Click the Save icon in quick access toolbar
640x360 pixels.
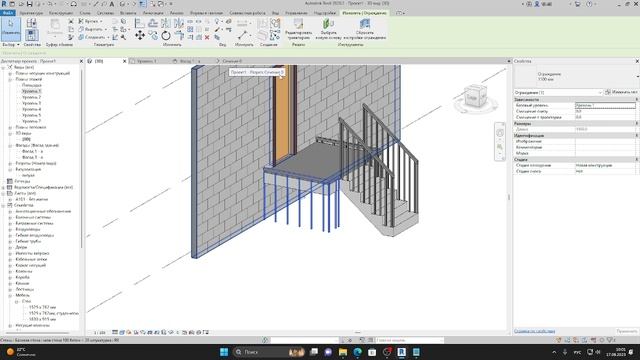29,4
